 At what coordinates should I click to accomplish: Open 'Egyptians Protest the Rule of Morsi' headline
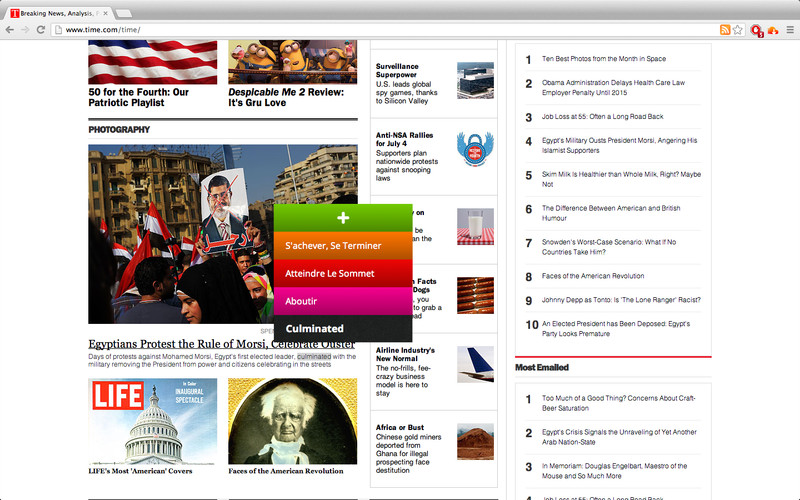tap(221, 344)
